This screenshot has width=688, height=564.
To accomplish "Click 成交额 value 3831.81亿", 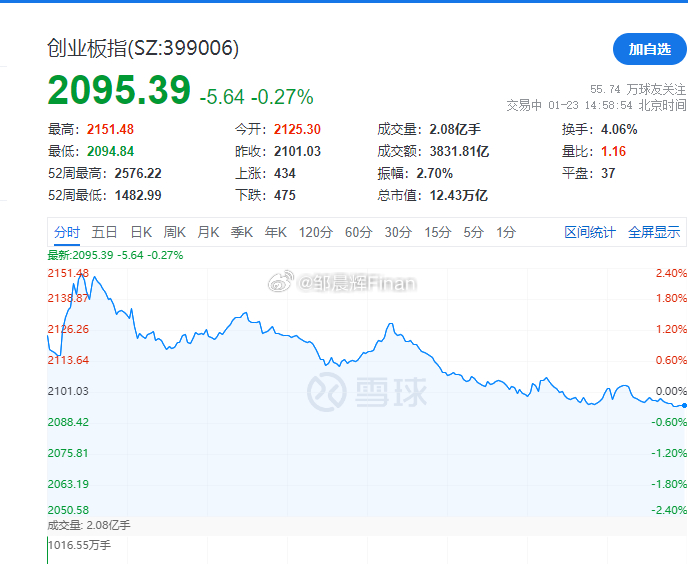I will click(459, 151).
